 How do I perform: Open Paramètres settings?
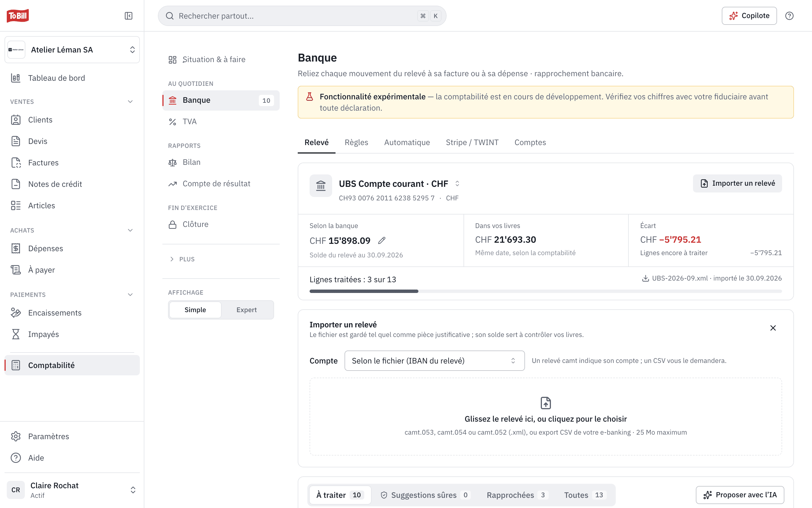(72, 436)
